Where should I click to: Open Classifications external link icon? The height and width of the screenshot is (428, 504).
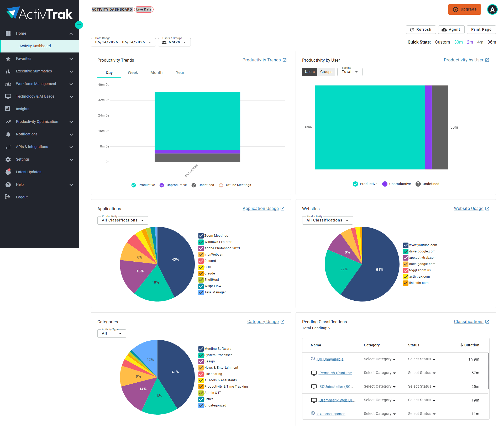(x=487, y=322)
